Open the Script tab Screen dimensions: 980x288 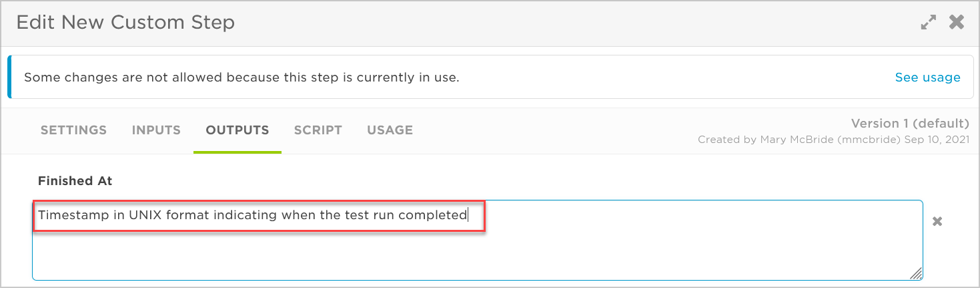point(318,130)
